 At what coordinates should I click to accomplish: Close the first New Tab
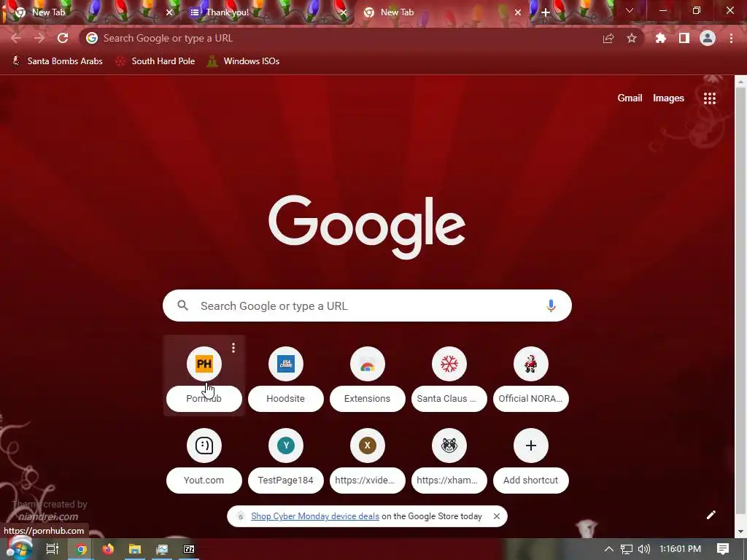(169, 12)
